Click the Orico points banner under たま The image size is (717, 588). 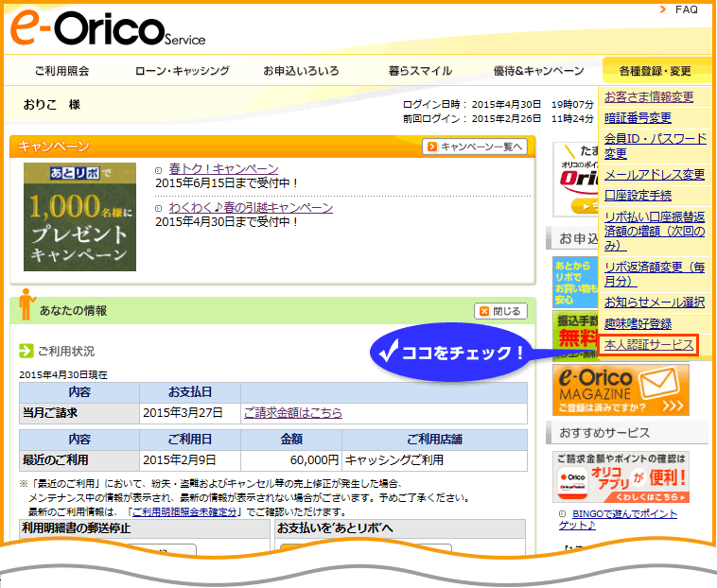[576, 179]
